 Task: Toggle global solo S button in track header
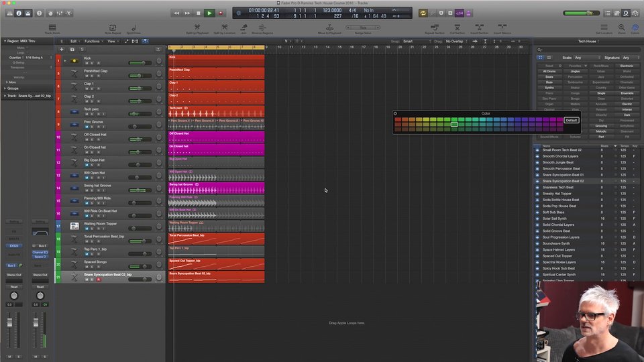click(x=82, y=49)
